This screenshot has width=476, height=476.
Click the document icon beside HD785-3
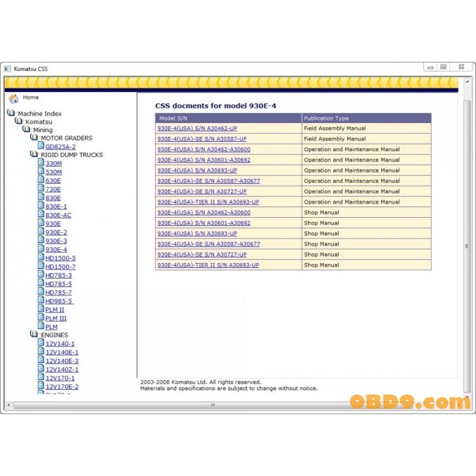tap(41, 274)
